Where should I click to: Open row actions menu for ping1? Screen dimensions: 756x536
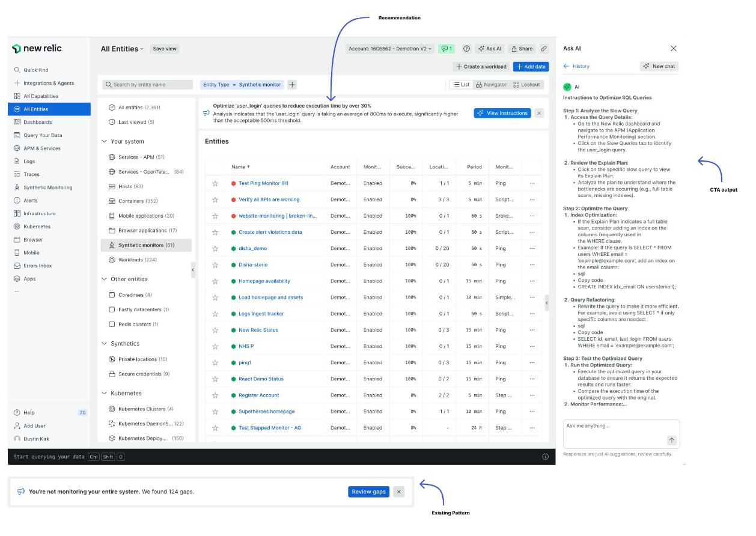pyautogui.click(x=532, y=363)
